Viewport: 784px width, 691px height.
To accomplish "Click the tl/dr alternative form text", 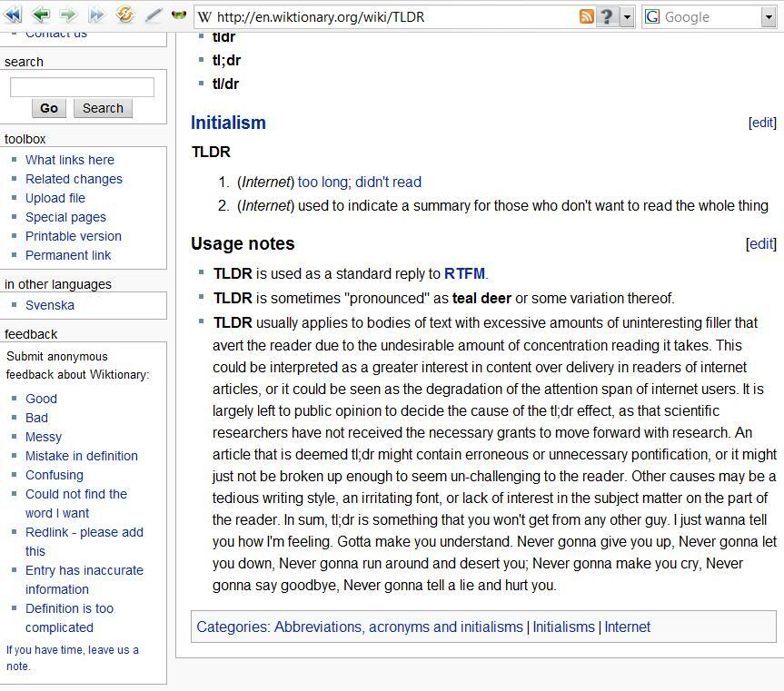I will (225, 84).
